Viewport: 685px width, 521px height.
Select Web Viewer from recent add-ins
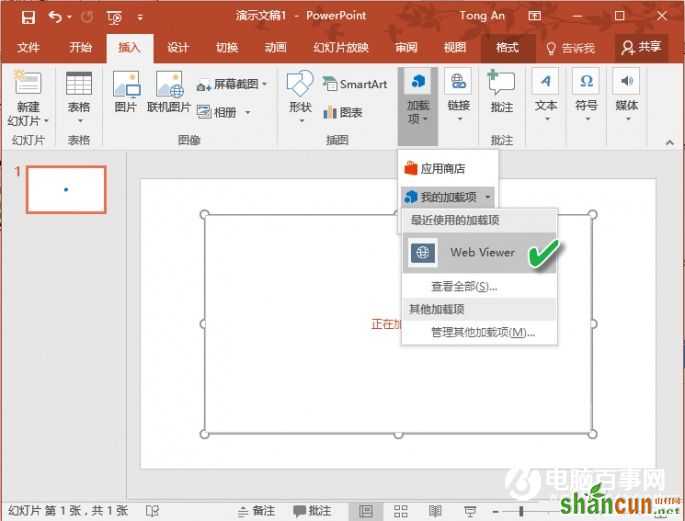pos(479,252)
